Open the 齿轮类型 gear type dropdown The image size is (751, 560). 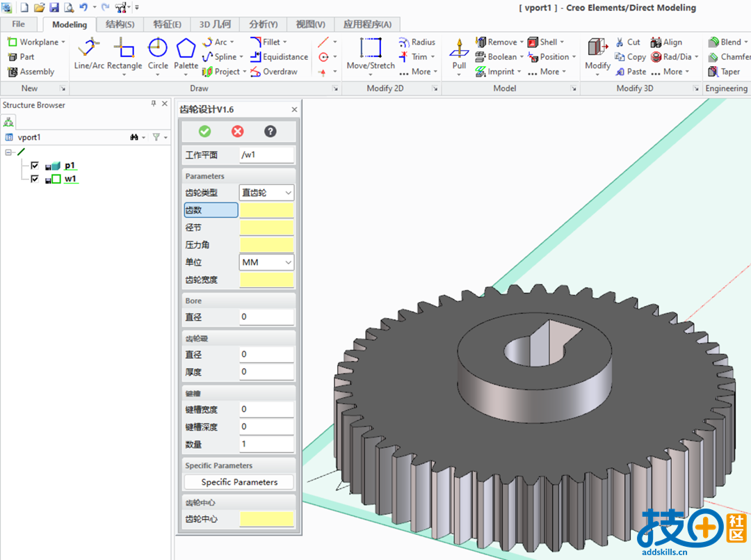point(266,193)
